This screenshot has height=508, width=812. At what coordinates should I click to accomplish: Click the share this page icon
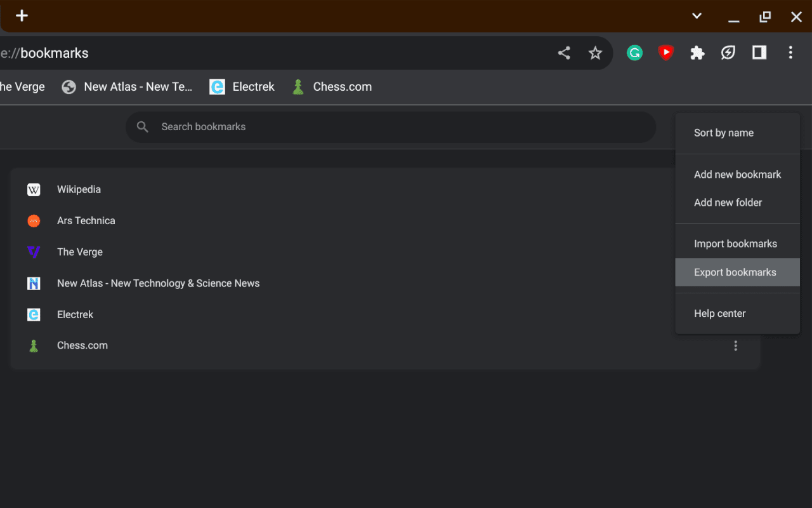point(564,53)
